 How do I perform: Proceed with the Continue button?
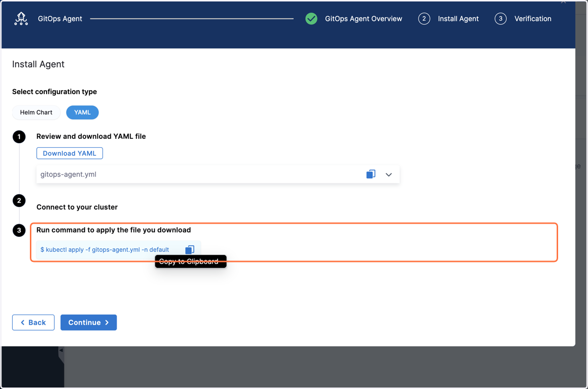pos(89,322)
